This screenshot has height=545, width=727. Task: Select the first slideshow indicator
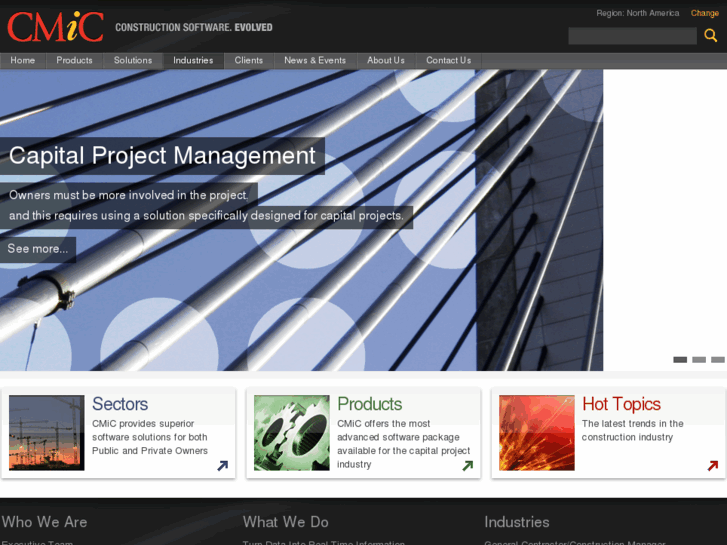click(x=680, y=359)
